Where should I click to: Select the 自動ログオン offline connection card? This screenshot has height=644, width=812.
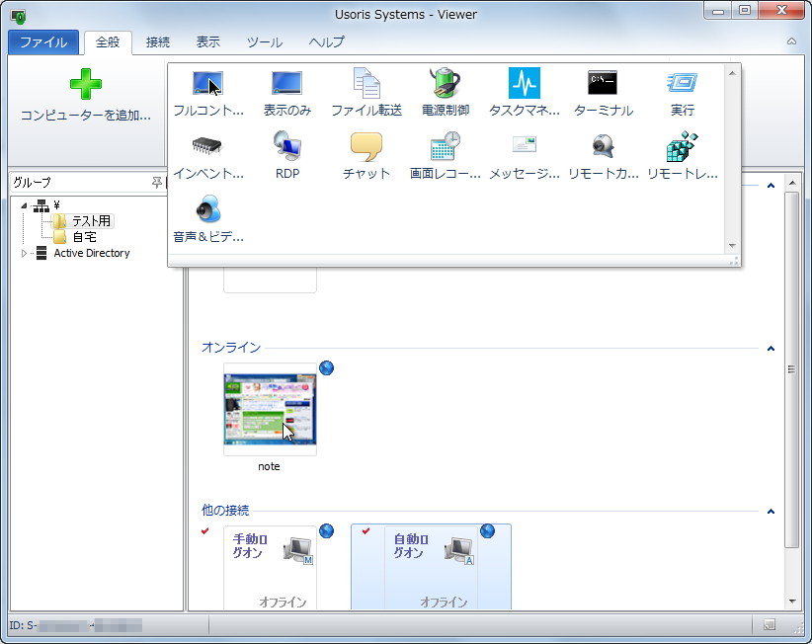(x=431, y=568)
